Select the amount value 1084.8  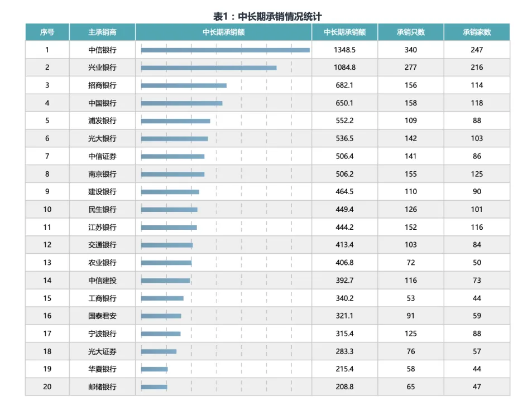point(344,67)
